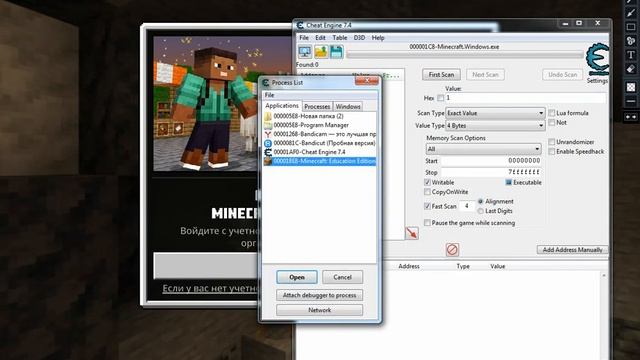
Task: Open Cheat Engine Settings
Action: click(x=597, y=81)
